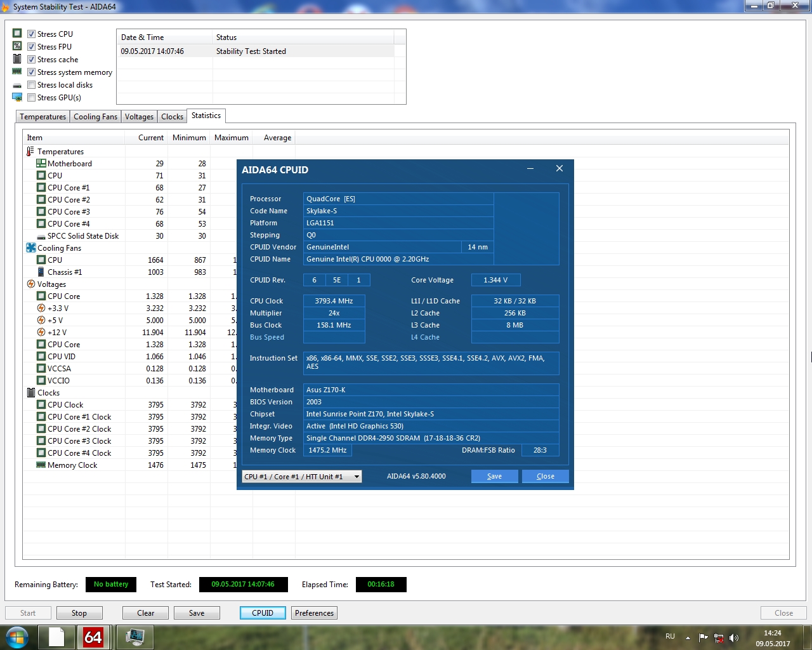812x650 pixels.
Task: Click the SPCC Solid State Disk icon
Action: [41, 236]
